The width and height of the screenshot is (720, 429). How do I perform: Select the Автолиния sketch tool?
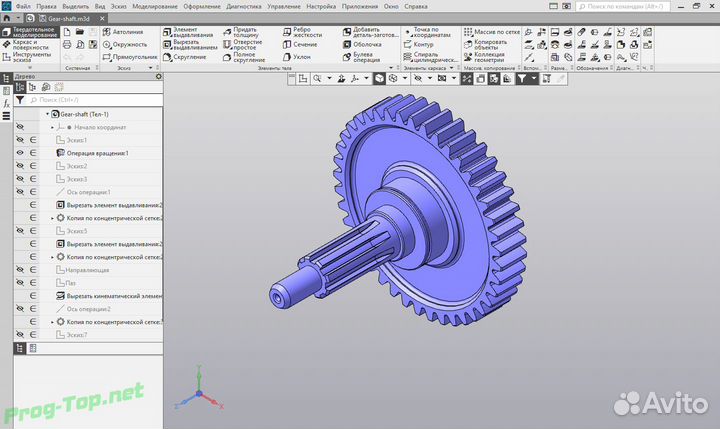[x=130, y=32]
